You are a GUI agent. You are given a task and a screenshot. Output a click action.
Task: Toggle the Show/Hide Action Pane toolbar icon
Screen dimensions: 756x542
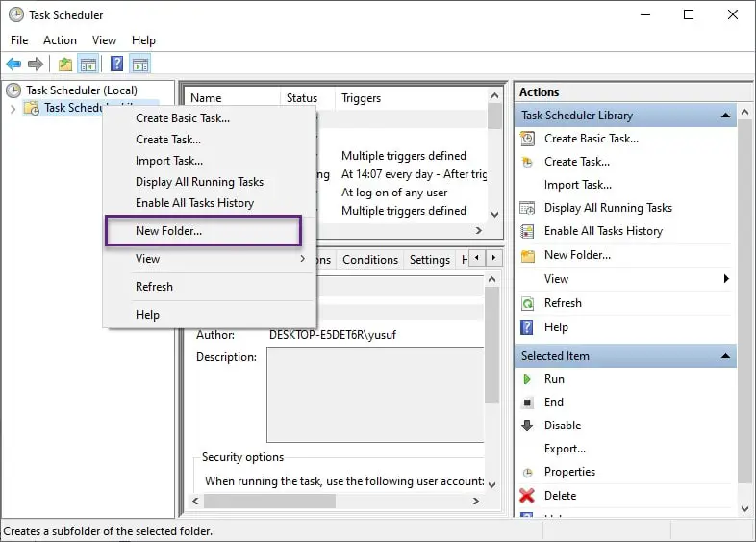coord(140,64)
